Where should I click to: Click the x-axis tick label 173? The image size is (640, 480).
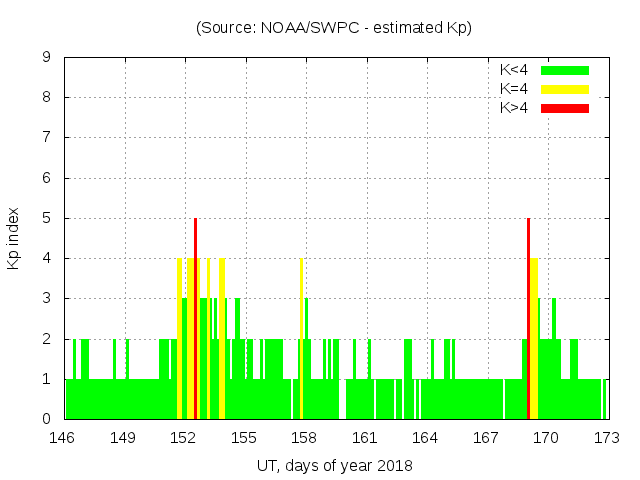coord(606,438)
